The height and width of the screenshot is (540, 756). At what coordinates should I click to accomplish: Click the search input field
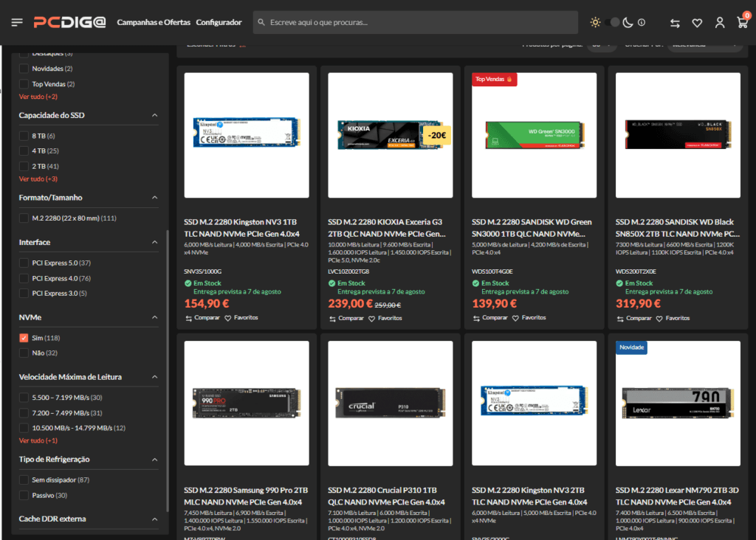coord(415,22)
